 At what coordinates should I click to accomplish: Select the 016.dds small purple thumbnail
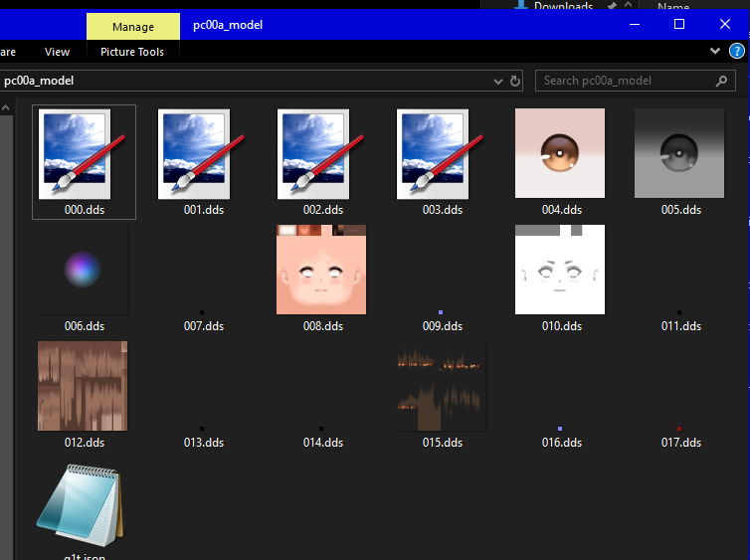pos(560,429)
